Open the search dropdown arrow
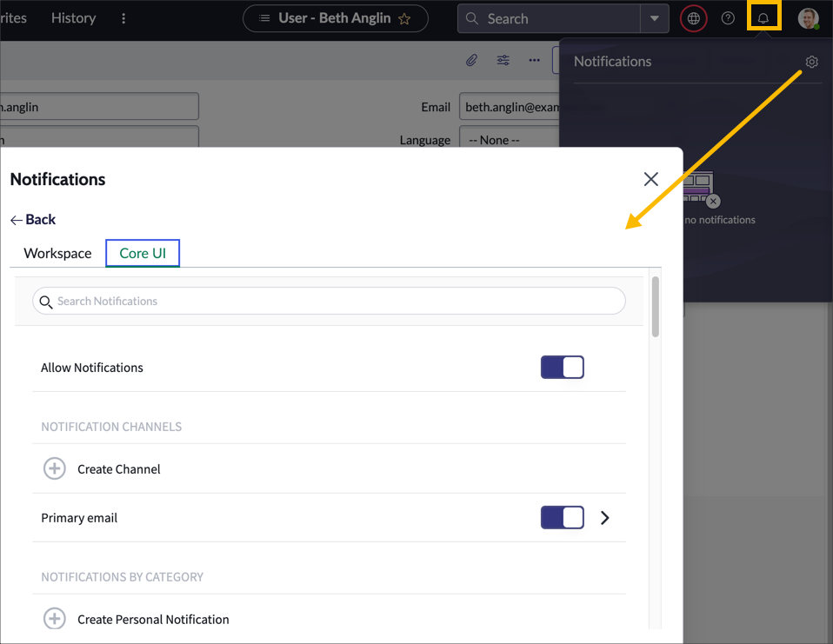The image size is (833, 644). pos(654,18)
